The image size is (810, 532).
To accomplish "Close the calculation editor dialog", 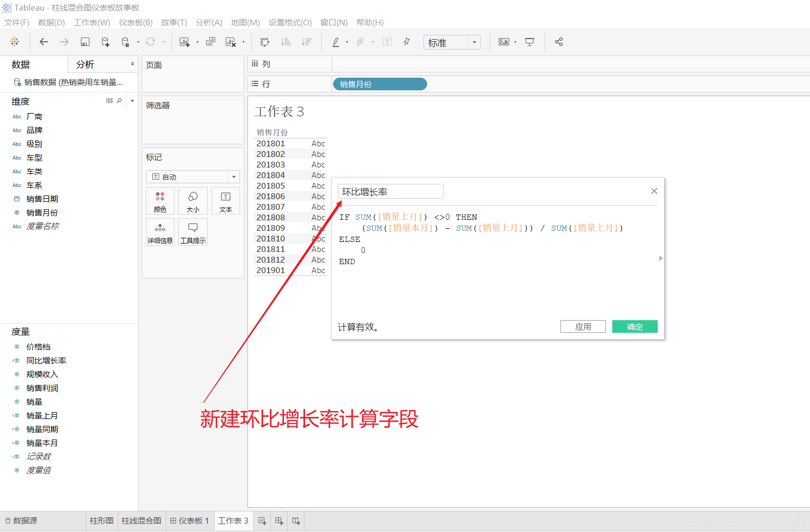I will tap(654, 191).
